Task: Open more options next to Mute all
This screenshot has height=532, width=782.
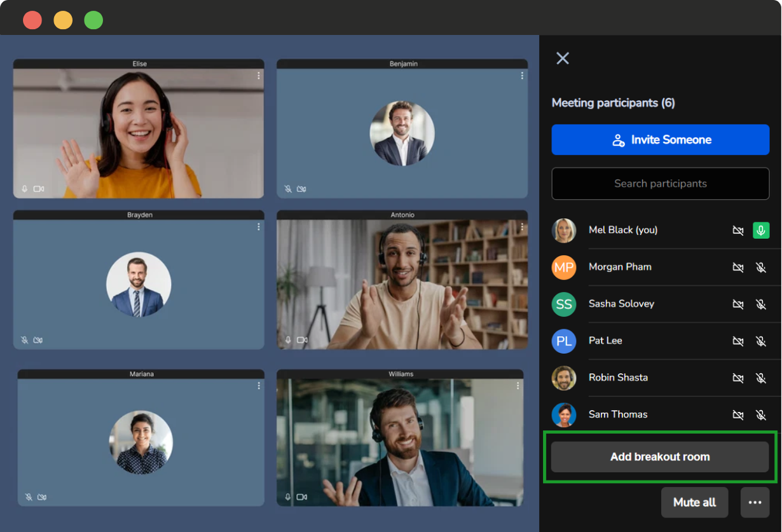Action: (755, 503)
